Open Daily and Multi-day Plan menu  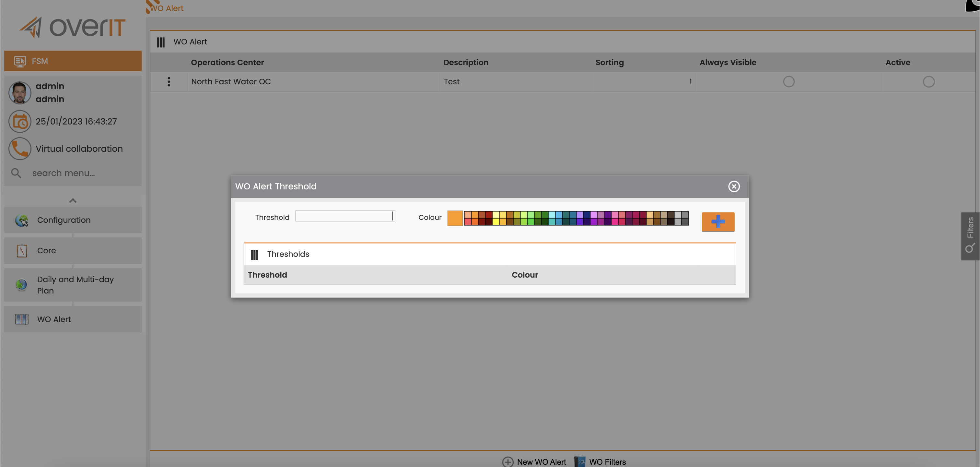(x=73, y=285)
